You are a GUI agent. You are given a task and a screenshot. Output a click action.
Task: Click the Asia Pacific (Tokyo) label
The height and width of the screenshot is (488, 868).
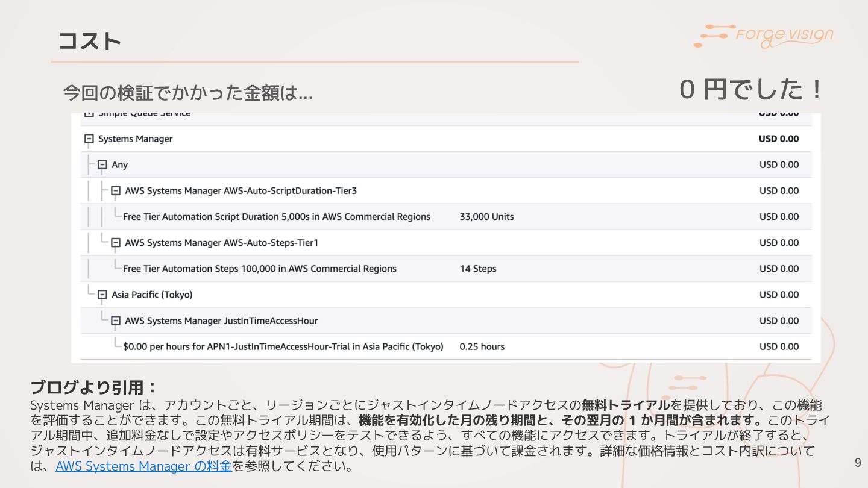[x=152, y=295]
